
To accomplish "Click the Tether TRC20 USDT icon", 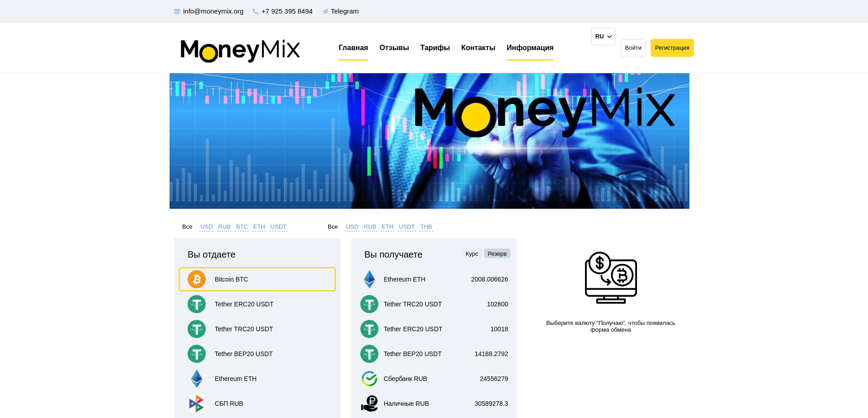I will tap(196, 329).
